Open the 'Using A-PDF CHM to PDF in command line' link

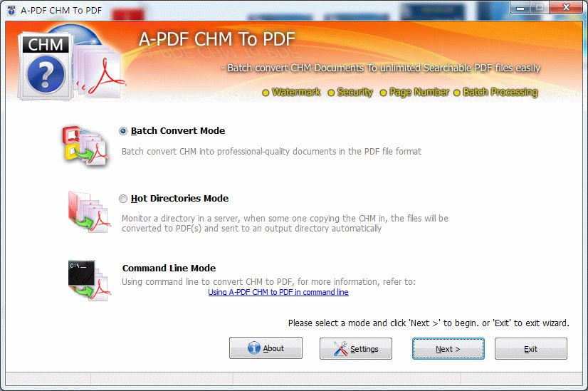[x=278, y=292]
